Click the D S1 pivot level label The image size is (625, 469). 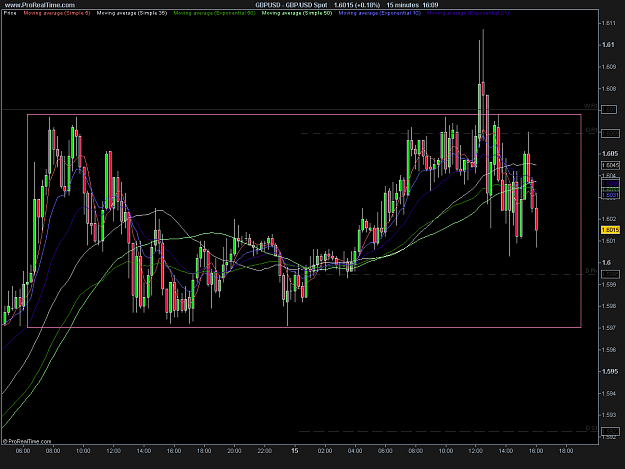pyautogui.click(x=592, y=428)
